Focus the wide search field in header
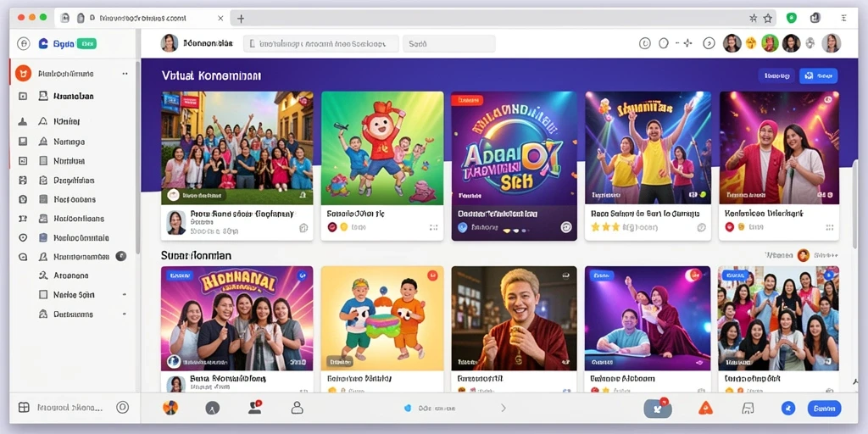Screen dimensions: 868x434 [x=321, y=44]
